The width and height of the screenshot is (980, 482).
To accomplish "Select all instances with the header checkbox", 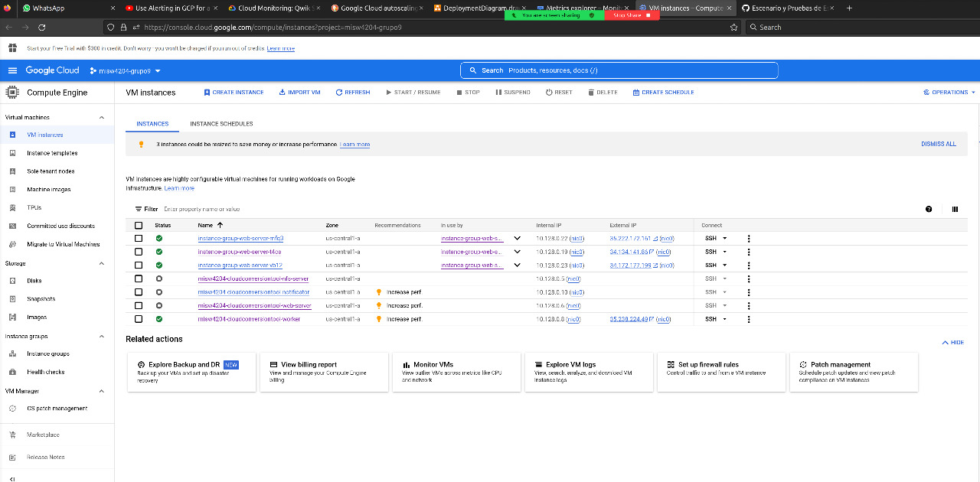I will 139,225.
